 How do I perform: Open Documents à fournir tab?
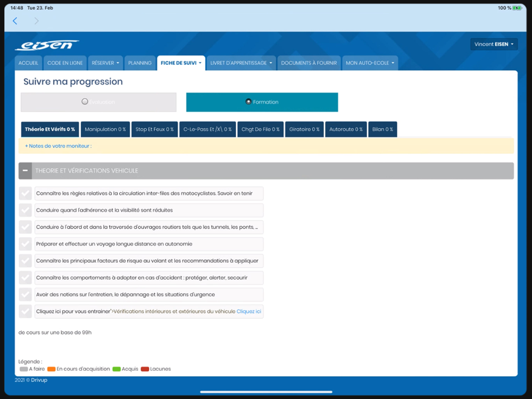point(309,63)
